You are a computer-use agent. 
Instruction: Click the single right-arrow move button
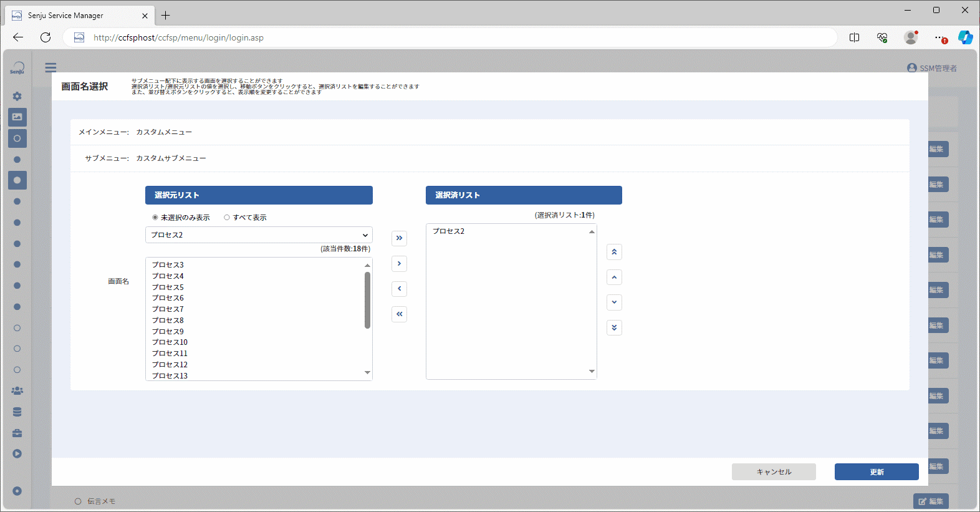399,264
